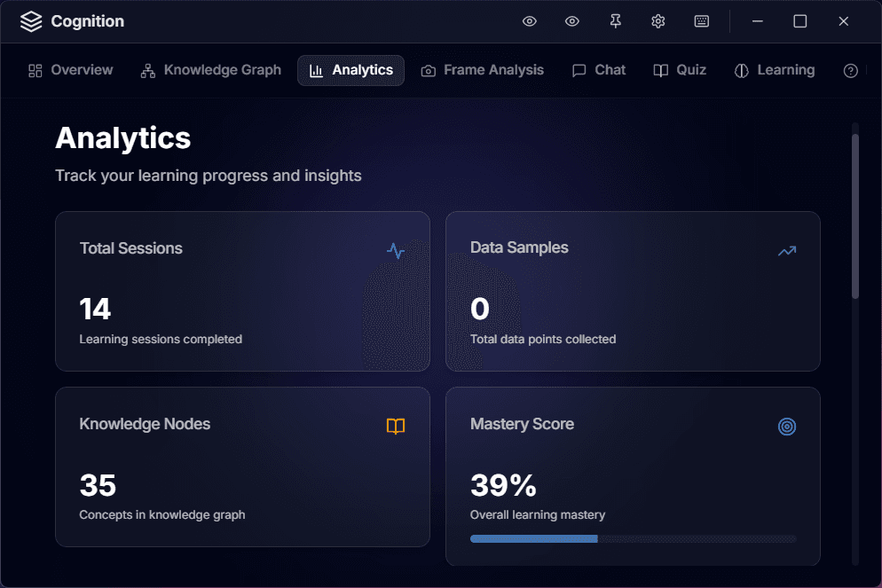The height and width of the screenshot is (588, 882).
Task: Pin the window with the pin icon
Action: coord(616,21)
